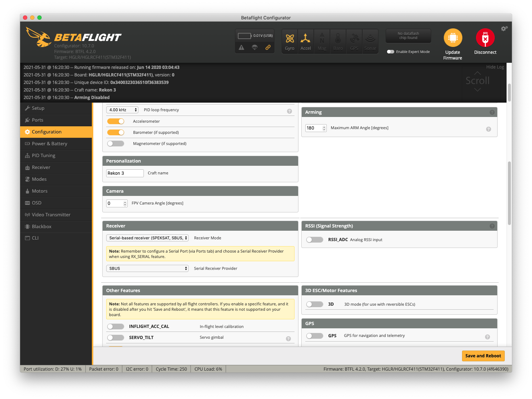Click the Arming Disabled log line
Viewport: 532px width, 399px height.
tap(67, 98)
